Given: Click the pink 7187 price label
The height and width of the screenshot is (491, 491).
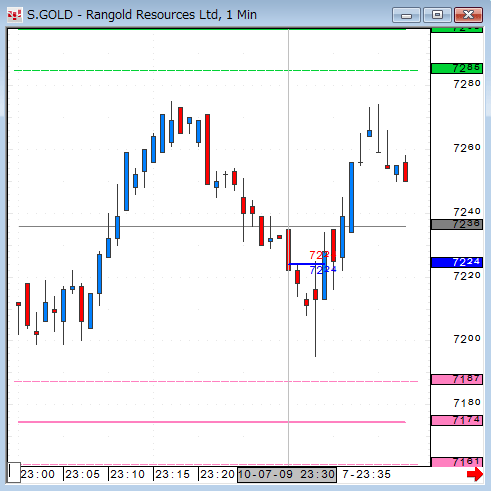Looking at the screenshot, I should (457, 379).
